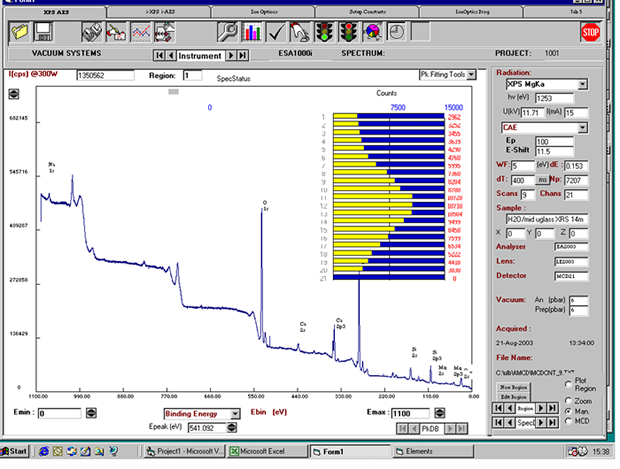Go to first Region record

498,408
